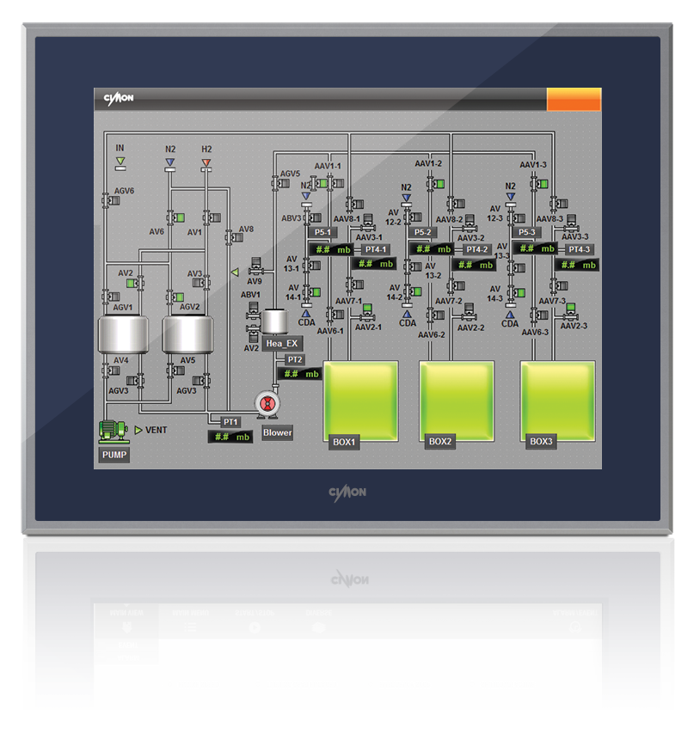Click the H2 supply inlet icon
Screen dimensions: 700x753
point(206,162)
